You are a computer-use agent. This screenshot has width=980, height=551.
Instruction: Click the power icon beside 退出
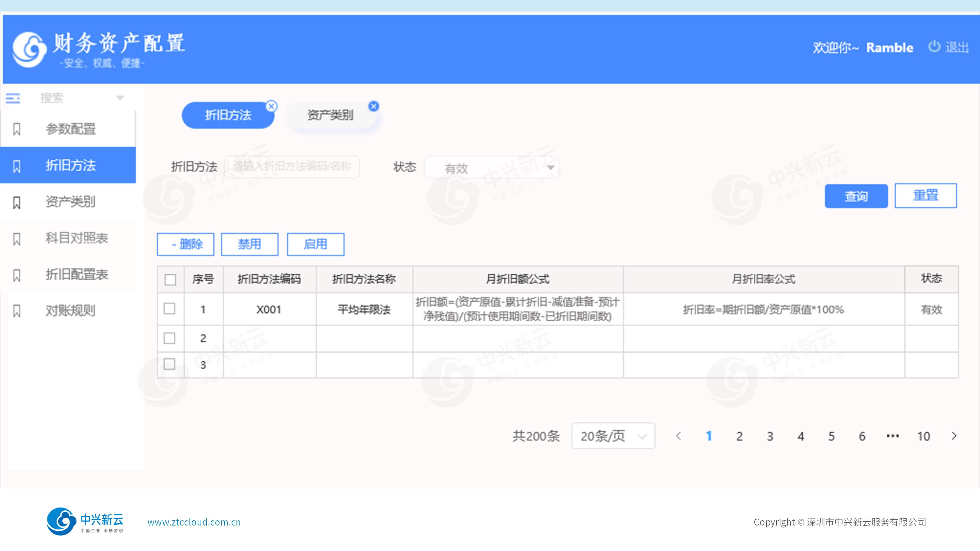click(934, 46)
